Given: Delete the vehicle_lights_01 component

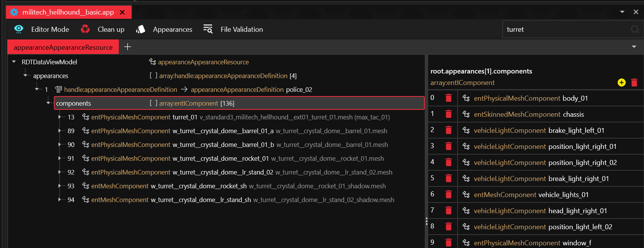Looking at the screenshot, I should (448, 195).
